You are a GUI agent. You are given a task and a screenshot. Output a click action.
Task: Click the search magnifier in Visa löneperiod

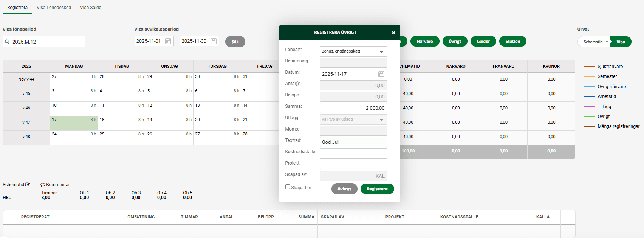[x=7, y=42]
